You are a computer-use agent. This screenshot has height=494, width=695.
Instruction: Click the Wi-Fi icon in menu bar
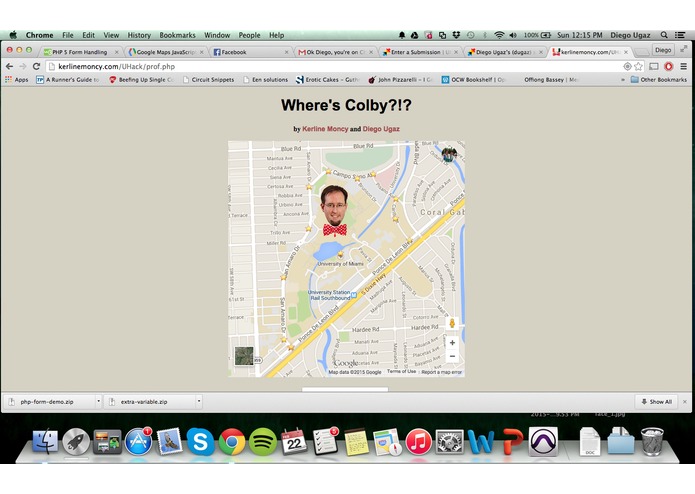coord(499,35)
